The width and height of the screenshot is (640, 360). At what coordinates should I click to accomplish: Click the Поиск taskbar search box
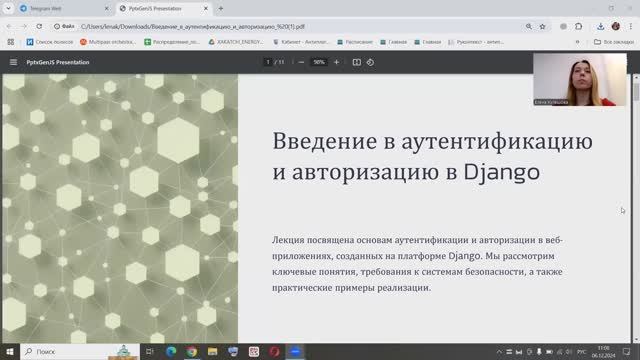pos(80,351)
